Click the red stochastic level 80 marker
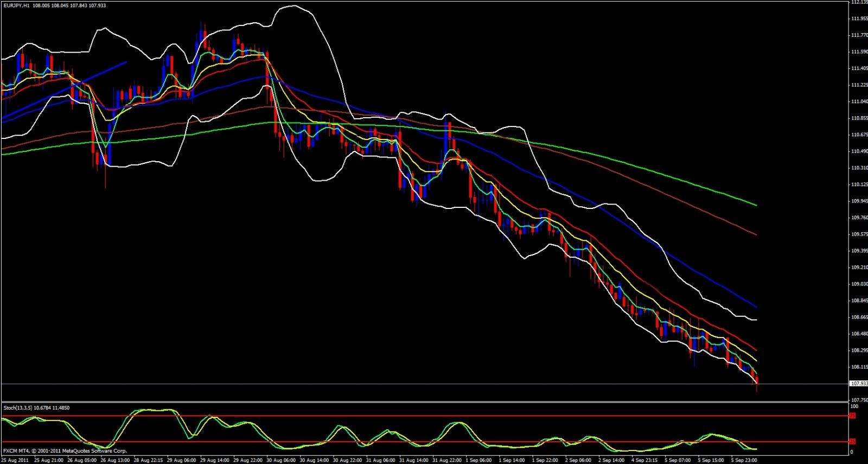This screenshot has height=464, width=868. point(852,416)
